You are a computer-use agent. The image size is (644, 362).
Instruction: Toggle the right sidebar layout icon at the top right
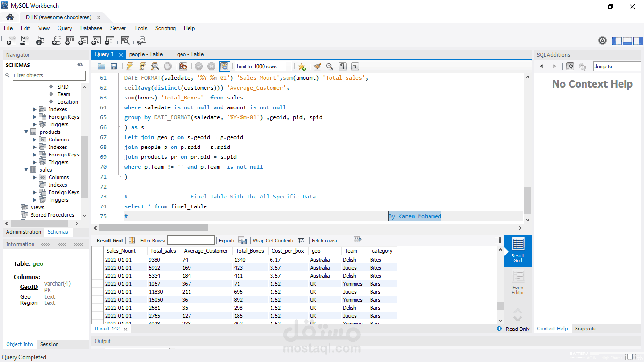(x=638, y=41)
